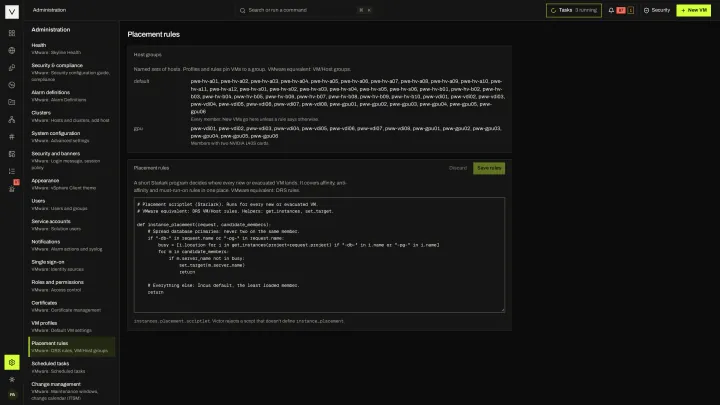The height and width of the screenshot is (405, 720).
Task: Click the New VM button
Action: click(x=693, y=10)
